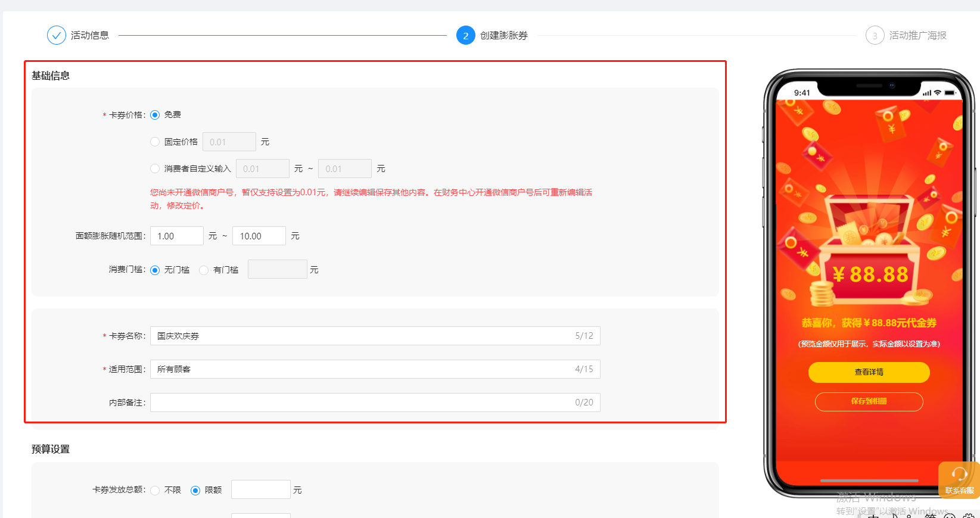Click the 活动信息 completed step checkmark
This screenshot has height=518, width=980.
point(57,36)
